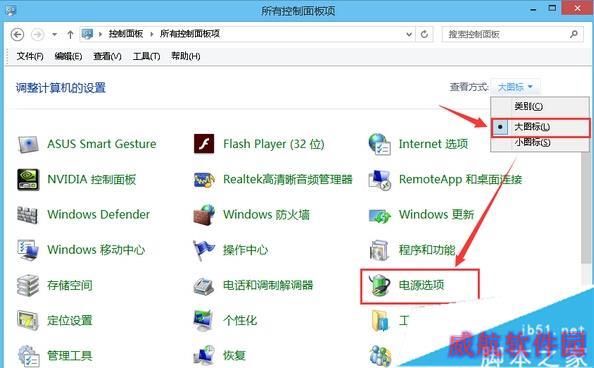Image resolution: width=594 pixels, height=368 pixels.
Task: Open the Personalization monitor icon
Action: coord(204,321)
